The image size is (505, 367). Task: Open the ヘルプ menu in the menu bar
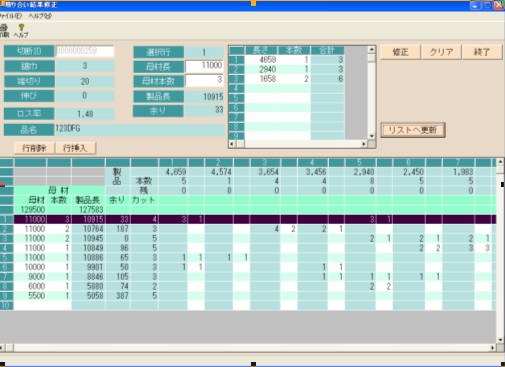pyautogui.click(x=40, y=16)
